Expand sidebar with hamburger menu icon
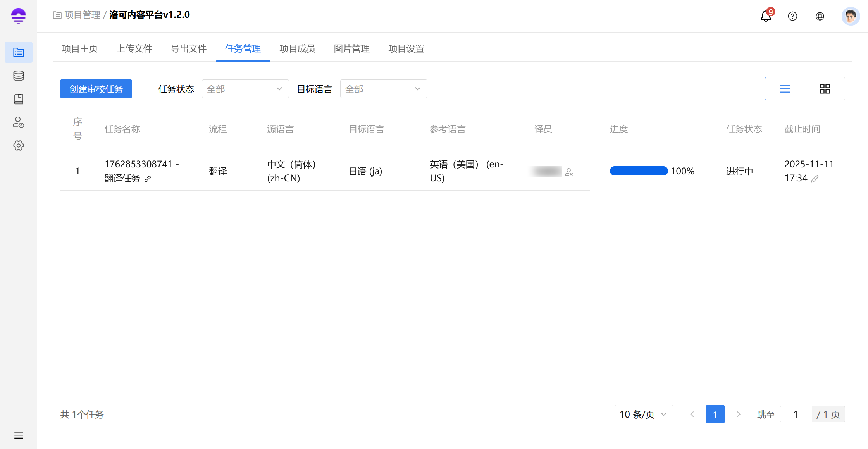 pos(19,435)
